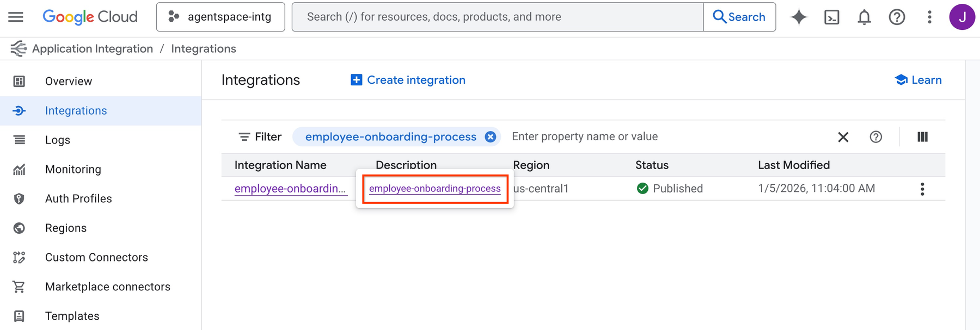The height and width of the screenshot is (330, 980).
Task: Open the integration row actions menu
Action: coord(922,189)
